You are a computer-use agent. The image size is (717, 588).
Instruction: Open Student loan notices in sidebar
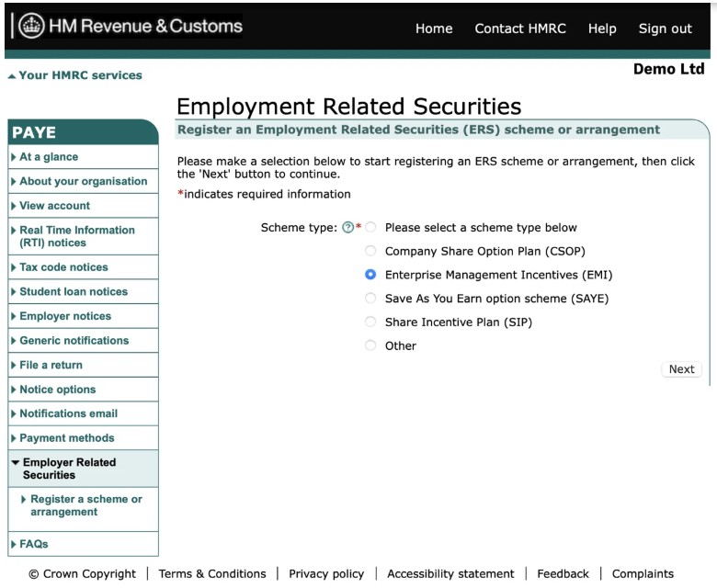84,291
